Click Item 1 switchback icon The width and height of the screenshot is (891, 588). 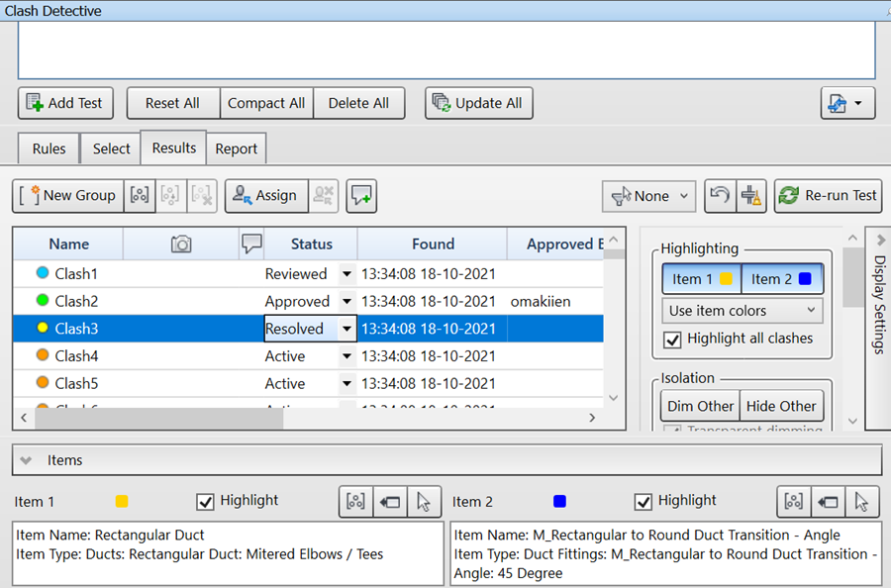(x=390, y=502)
